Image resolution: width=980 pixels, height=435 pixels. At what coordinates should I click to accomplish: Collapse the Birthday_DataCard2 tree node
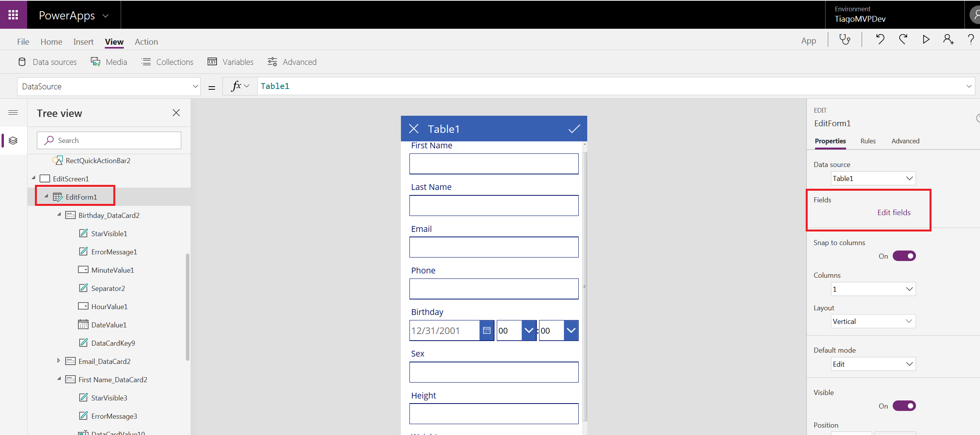coord(59,215)
